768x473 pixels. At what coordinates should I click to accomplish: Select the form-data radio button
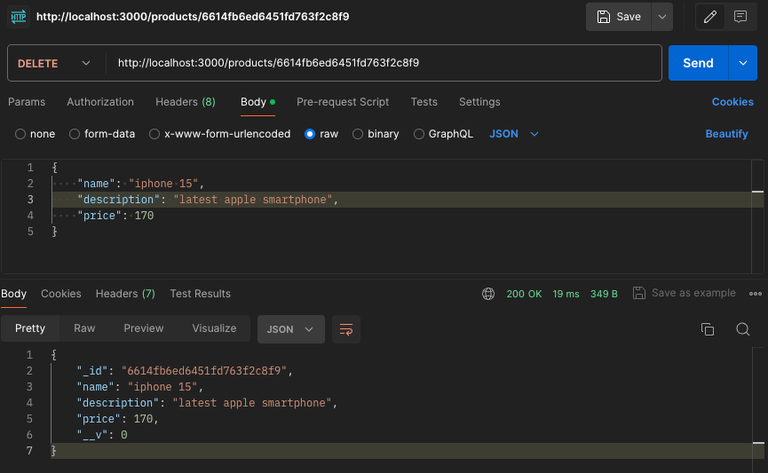[74, 134]
